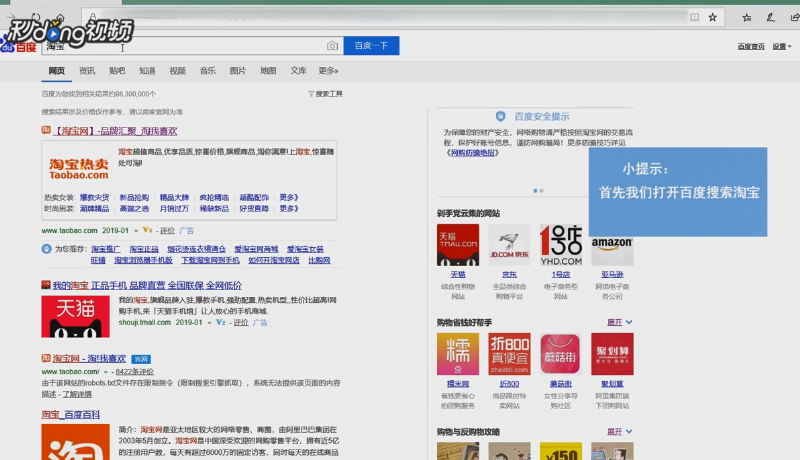Open the 设置 dropdown menu
This screenshot has width=800, height=460.
click(782, 46)
